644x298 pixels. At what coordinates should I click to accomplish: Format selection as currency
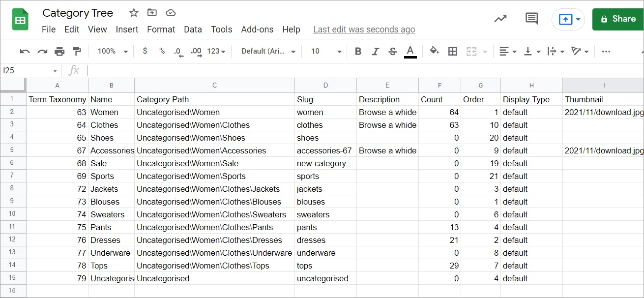[145, 51]
